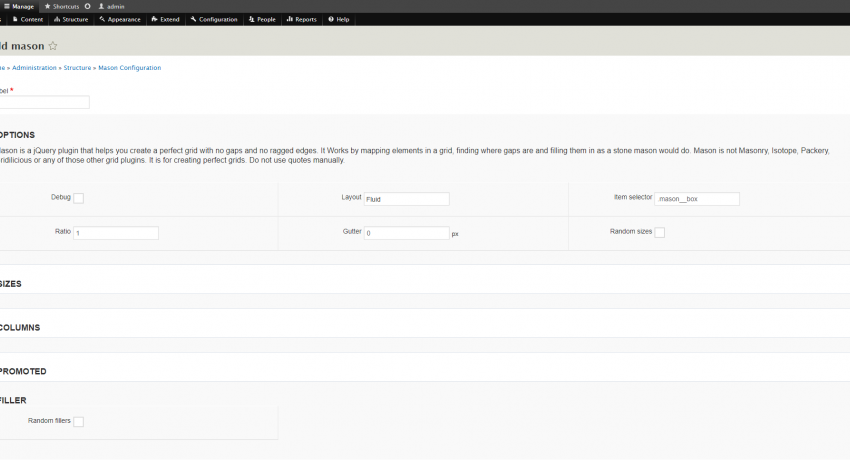Open the Shortcuts toolbar tab
The image size is (850, 460).
click(x=61, y=7)
